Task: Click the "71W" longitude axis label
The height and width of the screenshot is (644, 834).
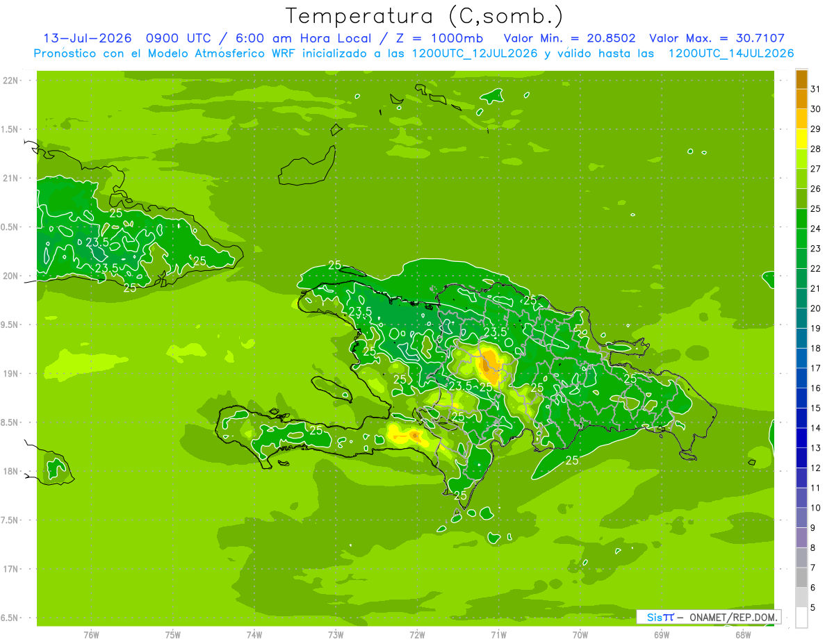Action: pyautogui.click(x=498, y=635)
